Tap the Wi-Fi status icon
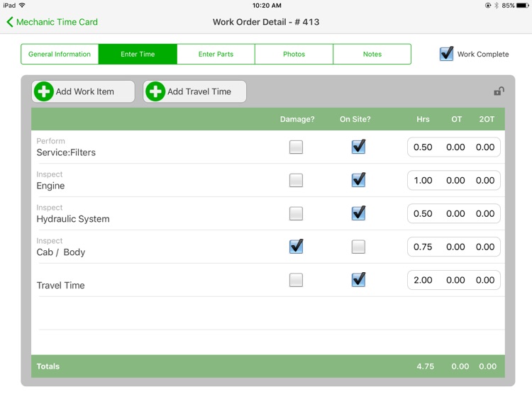 pyautogui.click(x=22, y=5)
